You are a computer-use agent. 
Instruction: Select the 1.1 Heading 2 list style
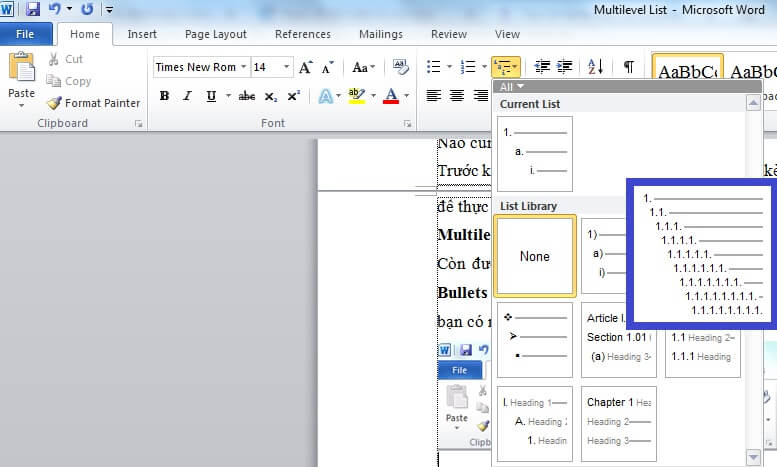coord(703,353)
